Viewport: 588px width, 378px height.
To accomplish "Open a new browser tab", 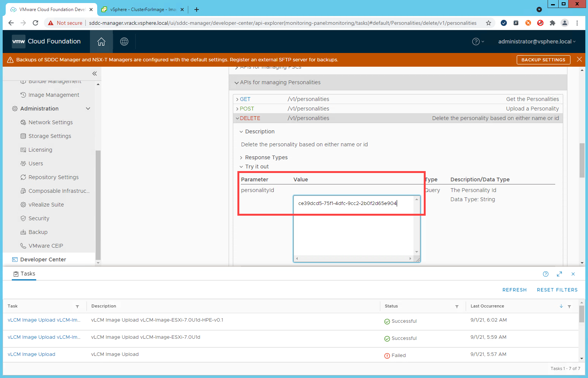I will click(x=197, y=10).
